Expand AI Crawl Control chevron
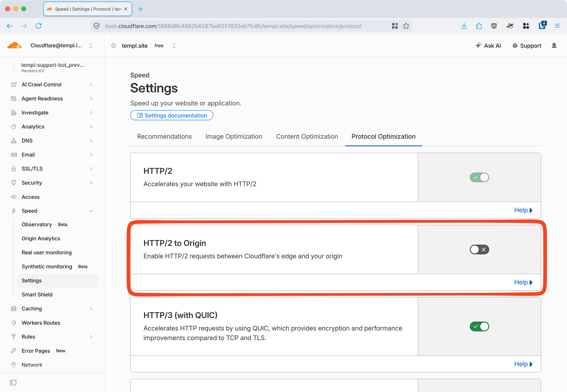This screenshot has width=567, height=392. [x=91, y=85]
